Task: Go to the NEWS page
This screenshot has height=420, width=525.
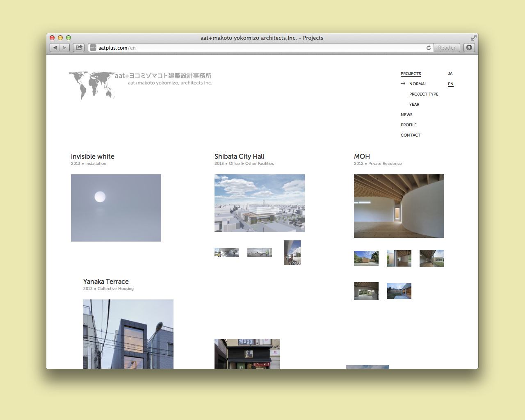Action: pyautogui.click(x=406, y=115)
